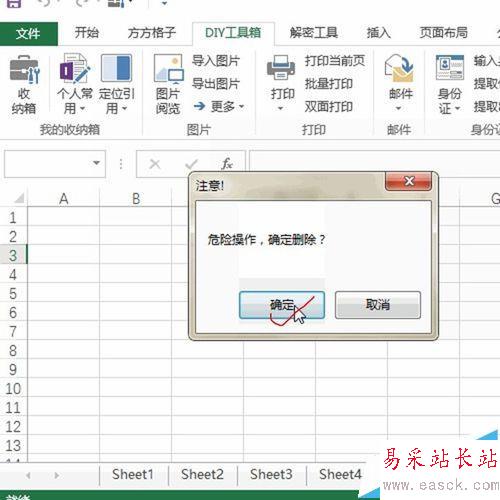Open 图片阅览 picture viewer icon
This screenshot has width=500, height=500.
tap(168, 69)
